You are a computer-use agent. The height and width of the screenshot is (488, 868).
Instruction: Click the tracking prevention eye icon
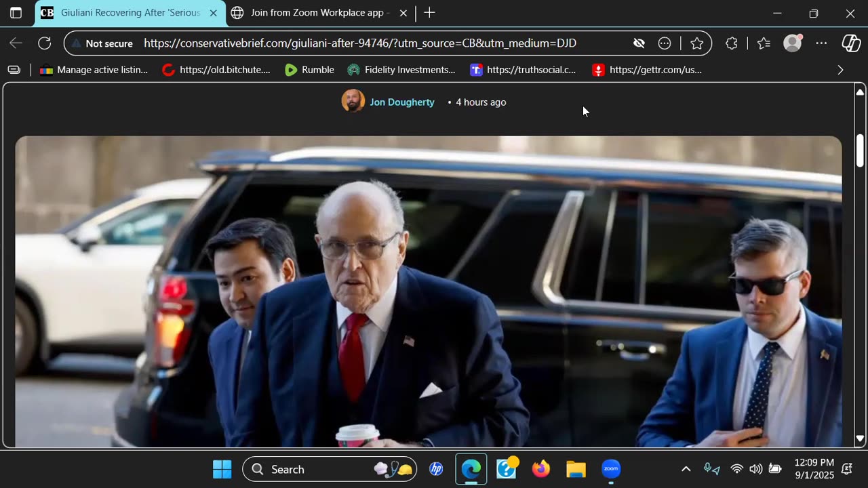pyautogui.click(x=639, y=43)
